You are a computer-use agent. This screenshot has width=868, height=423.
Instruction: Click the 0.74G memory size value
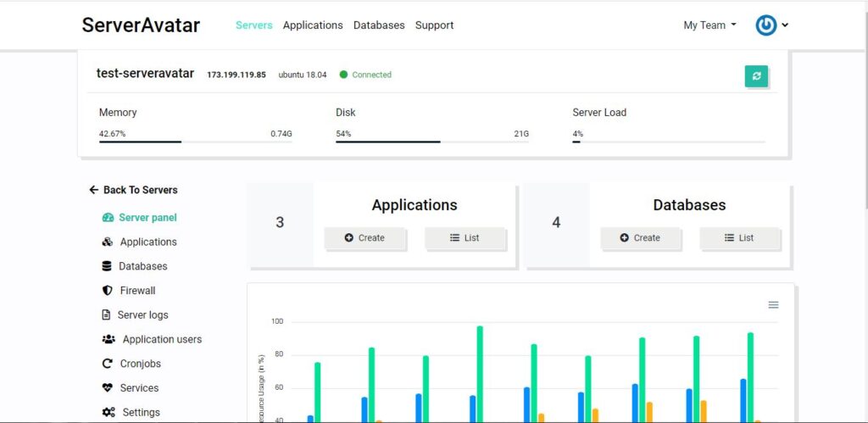[x=281, y=133]
